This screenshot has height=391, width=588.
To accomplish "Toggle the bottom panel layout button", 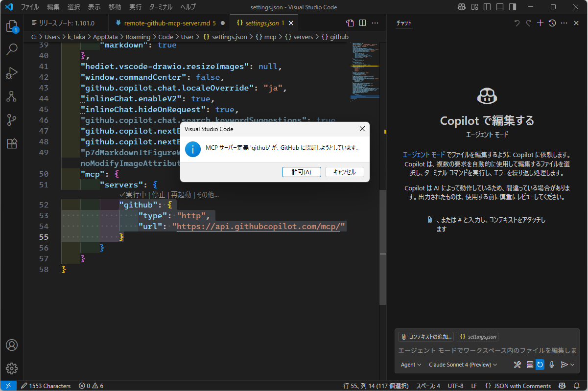I will (x=498, y=7).
